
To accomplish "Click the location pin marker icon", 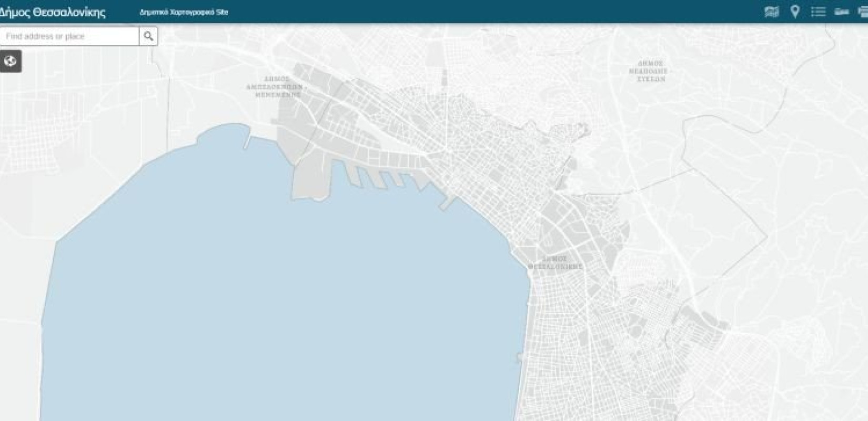I will (795, 12).
